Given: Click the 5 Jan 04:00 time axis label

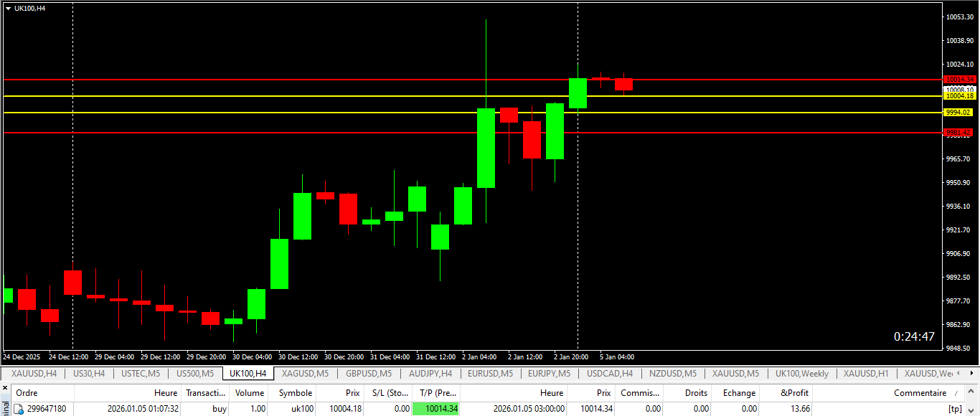Looking at the screenshot, I should point(617,356).
